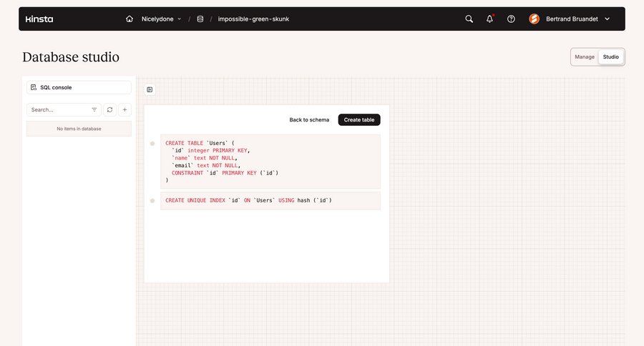Click the Kinsta logo
The image size is (644, 346).
[x=39, y=19]
